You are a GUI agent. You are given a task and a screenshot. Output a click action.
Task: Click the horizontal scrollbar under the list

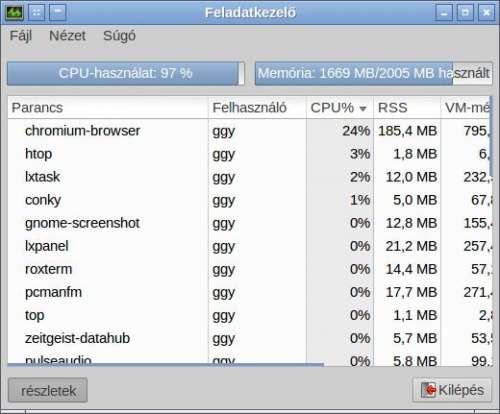point(166,365)
